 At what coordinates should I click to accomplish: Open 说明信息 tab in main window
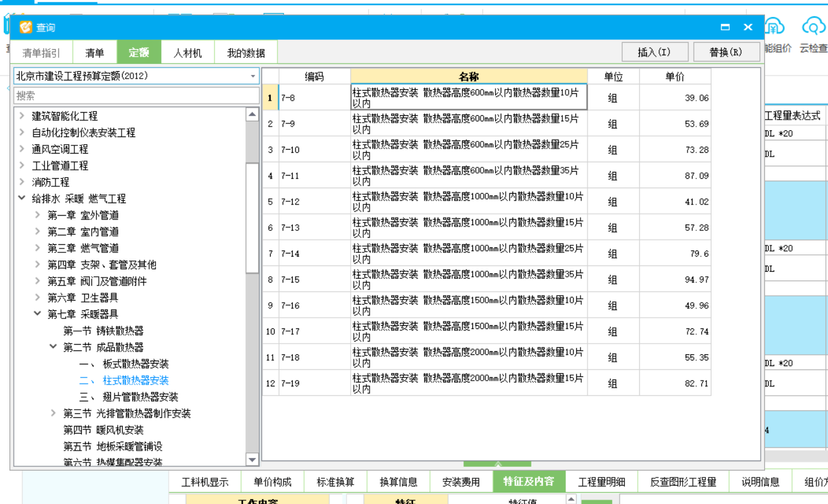[x=761, y=482]
